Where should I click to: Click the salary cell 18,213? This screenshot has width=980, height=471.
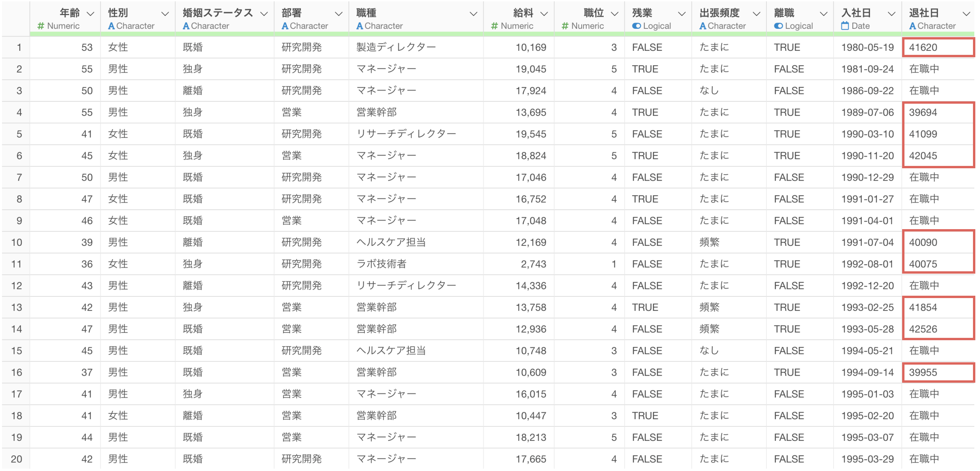tap(518, 437)
